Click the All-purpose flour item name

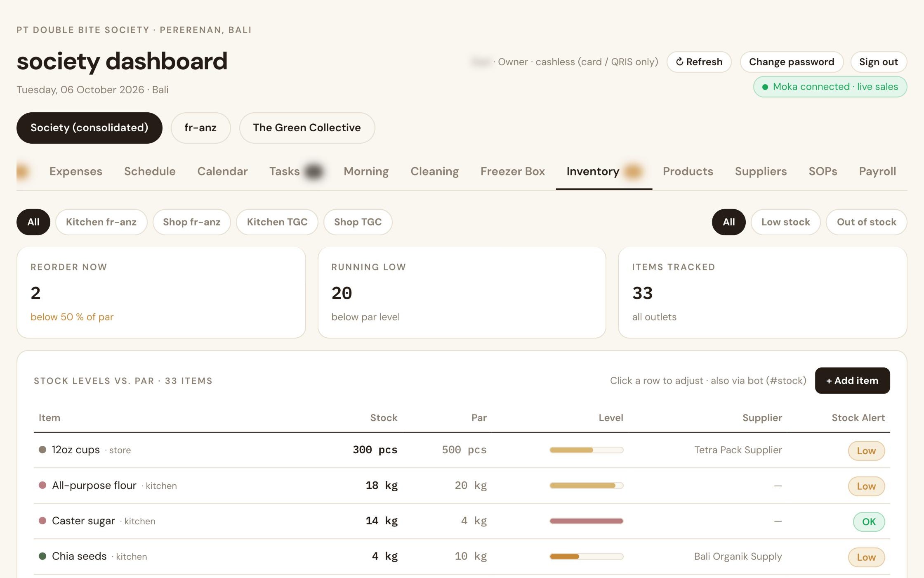[94, 486]
